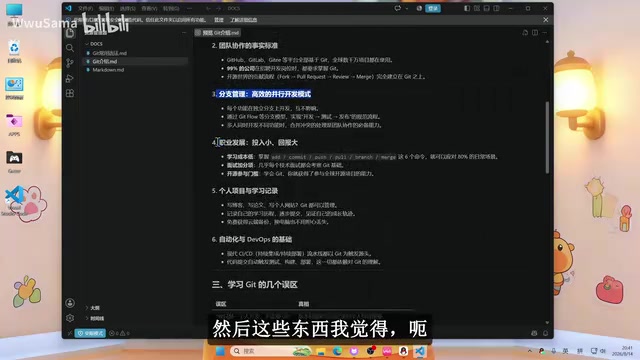Open the Search view in activity bar
This screenshot has width=640, height=360.
click(70, 48)
